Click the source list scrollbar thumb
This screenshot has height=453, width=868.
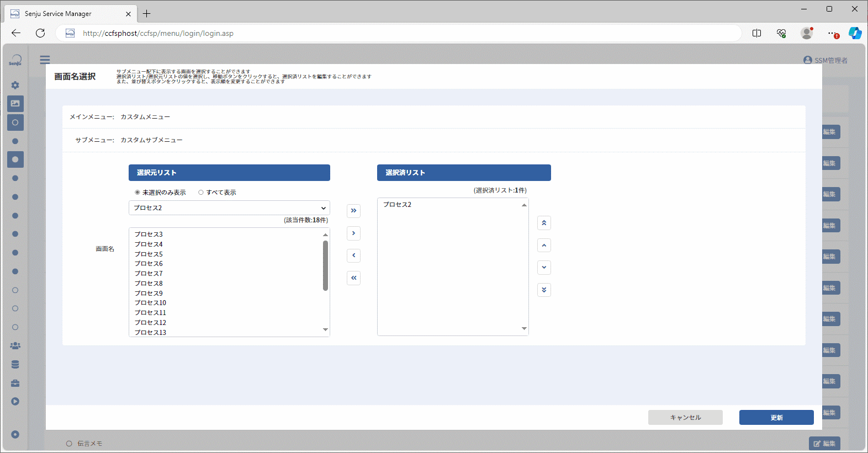click(325, 265)
